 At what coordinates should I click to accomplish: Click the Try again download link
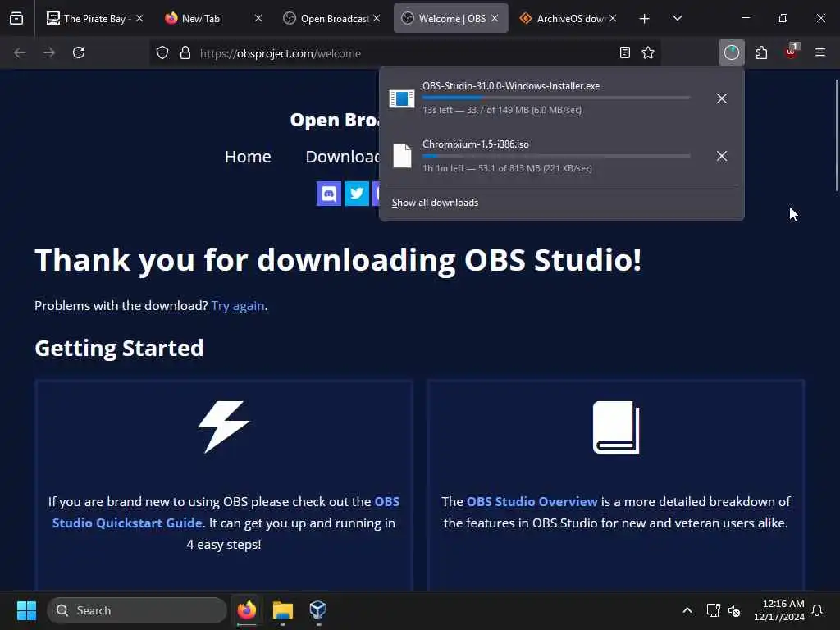point(238,305)
